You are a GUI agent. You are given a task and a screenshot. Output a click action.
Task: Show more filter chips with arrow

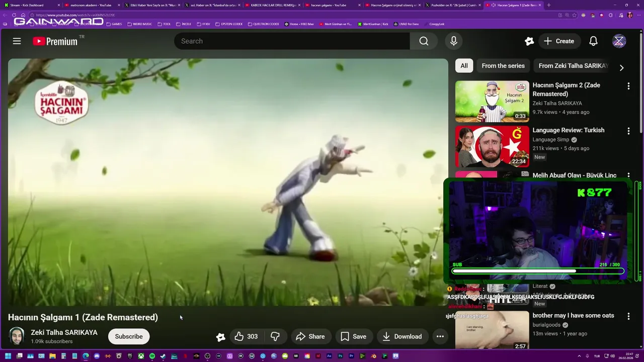[621, 67]
